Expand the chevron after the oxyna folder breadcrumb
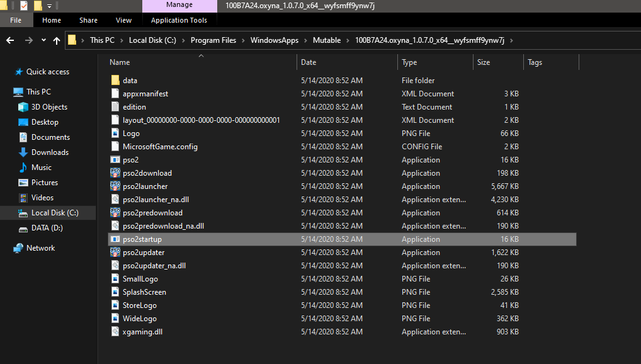Viewport: 641px width, 364px height. coord(511,40)
